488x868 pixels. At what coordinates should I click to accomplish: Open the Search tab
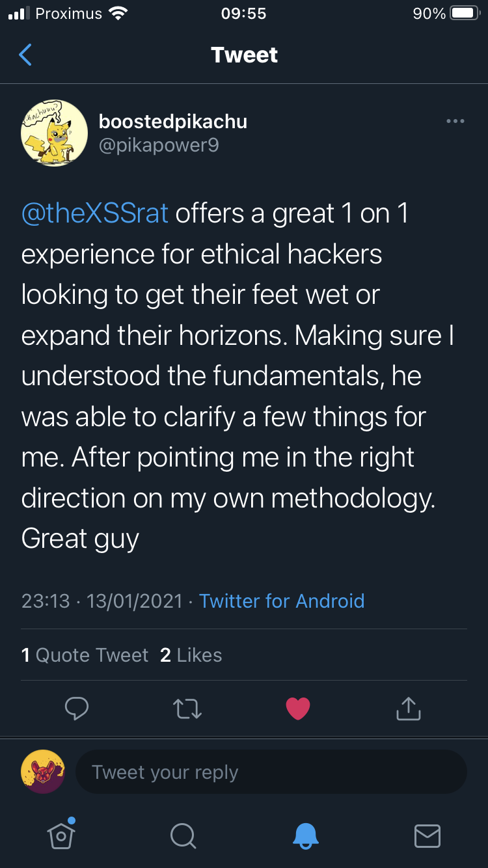(x=183, y=835)
